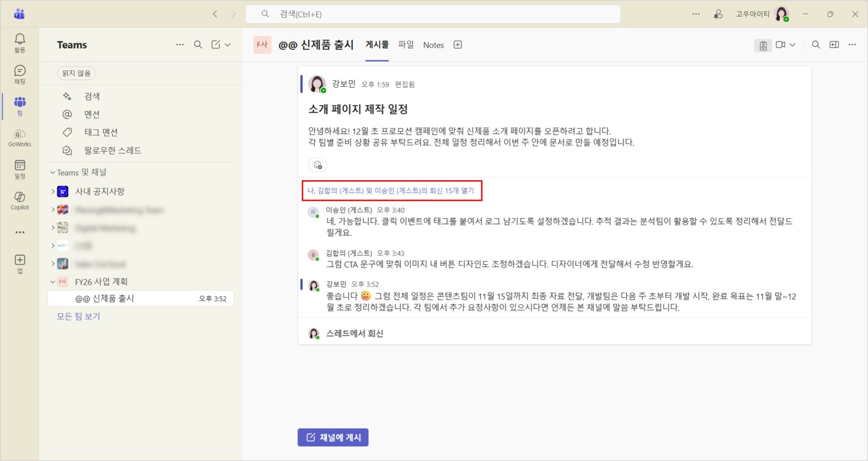
Task: Switch to the 파일 tab
Action: tap(406, 45)
